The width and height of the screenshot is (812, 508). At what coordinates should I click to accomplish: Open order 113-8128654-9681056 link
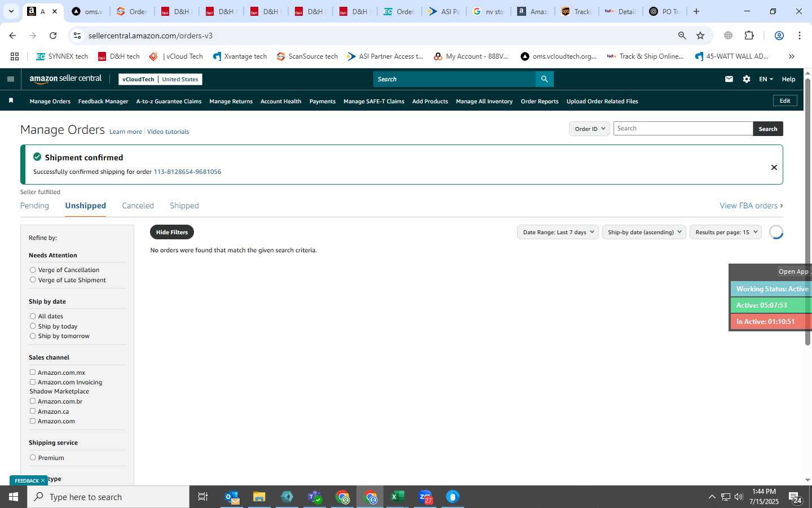coord(187,172)
